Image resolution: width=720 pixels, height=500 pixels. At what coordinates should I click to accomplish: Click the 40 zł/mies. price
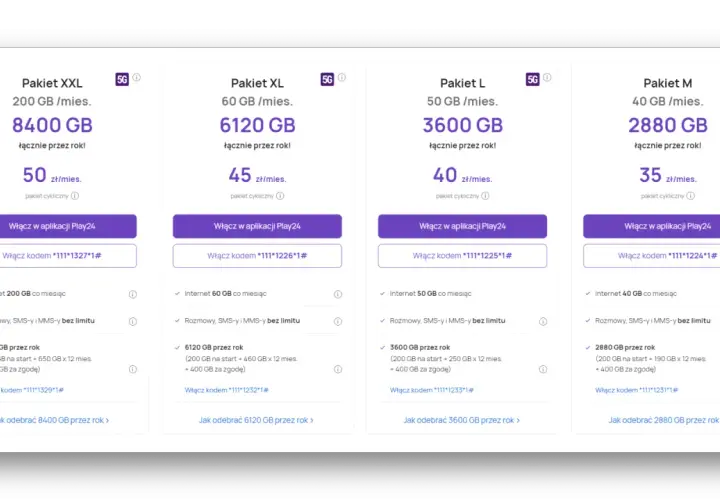[x=462, y=175]
